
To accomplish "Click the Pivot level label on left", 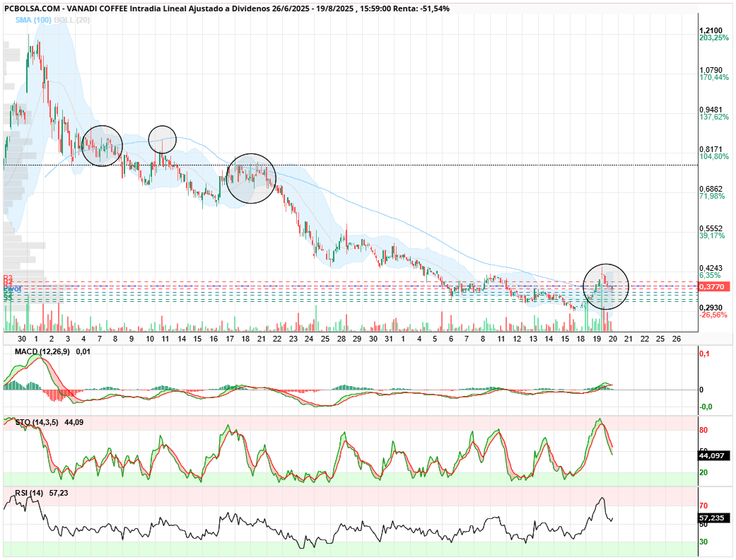I will tap(13, 289).
